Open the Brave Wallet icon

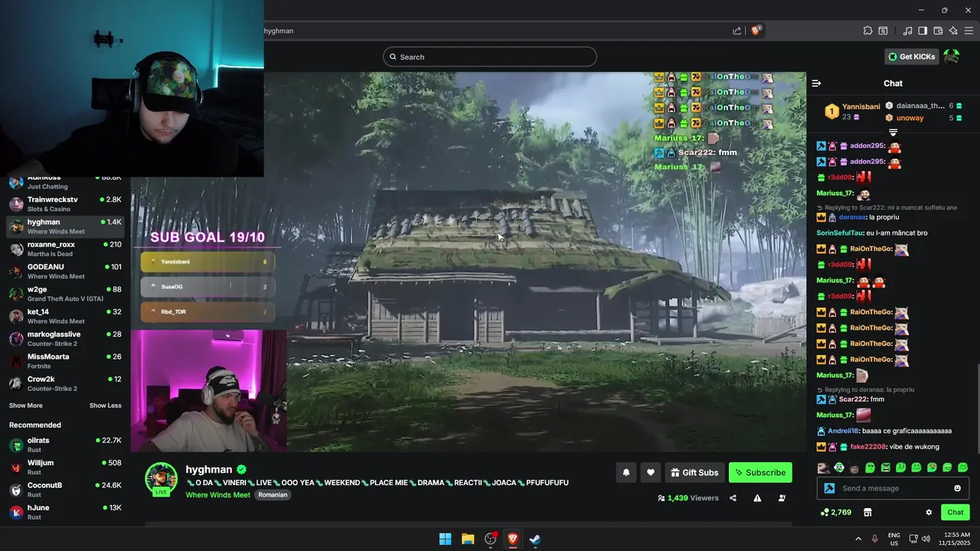coord(938,31)
